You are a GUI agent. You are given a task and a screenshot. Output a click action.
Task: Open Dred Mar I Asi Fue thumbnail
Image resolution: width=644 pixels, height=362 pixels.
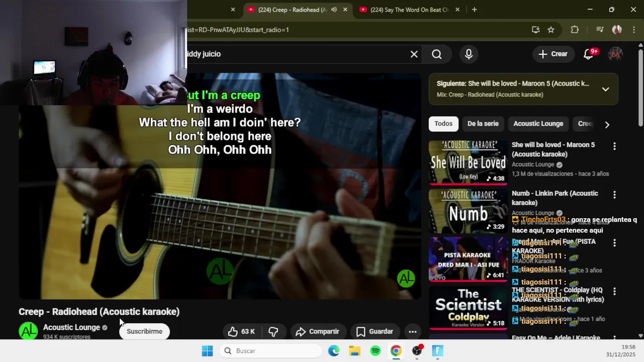point(468,259)
